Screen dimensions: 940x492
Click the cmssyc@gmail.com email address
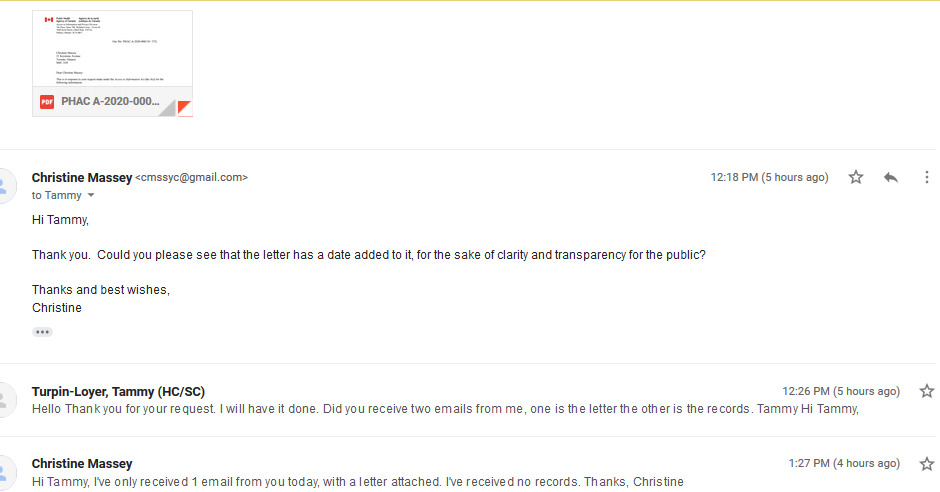(191, 177)
